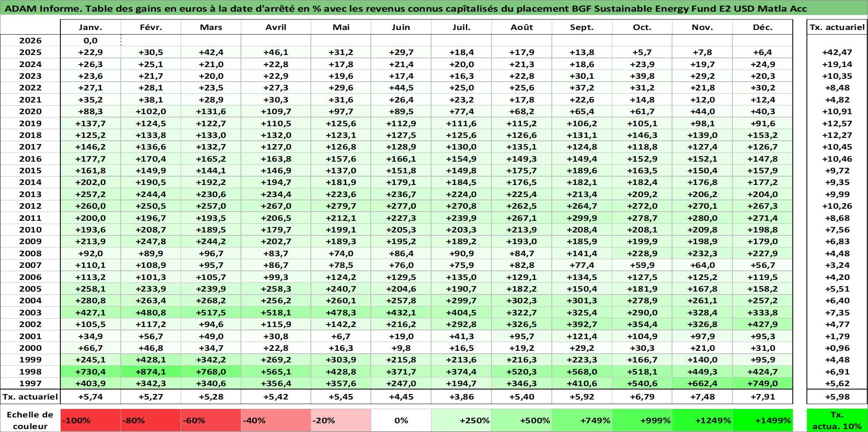Click the 1997 row label

point(30,383)
